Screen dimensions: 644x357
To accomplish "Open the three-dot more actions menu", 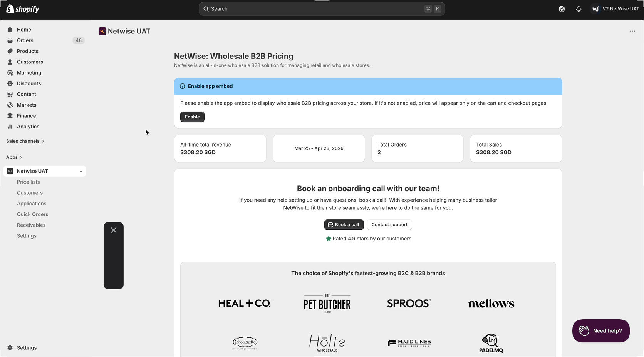I will coord(632,31).
